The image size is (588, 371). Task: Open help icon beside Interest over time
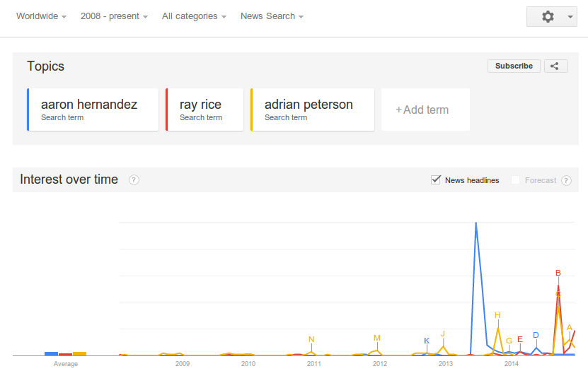click(134, 179)
